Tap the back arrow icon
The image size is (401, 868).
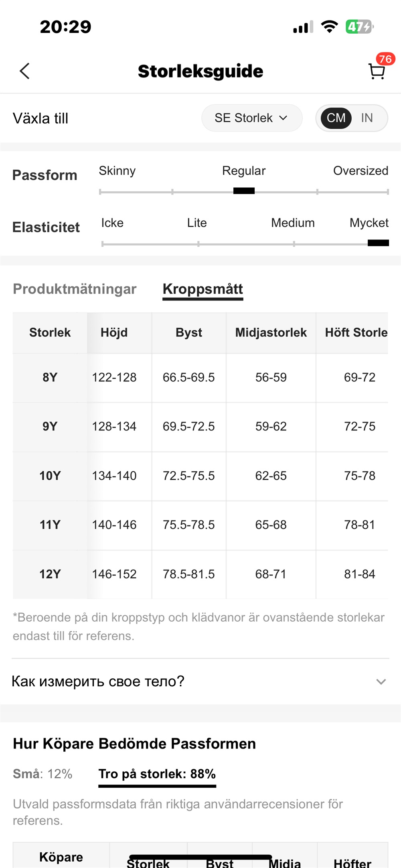(x=25, y=71)
